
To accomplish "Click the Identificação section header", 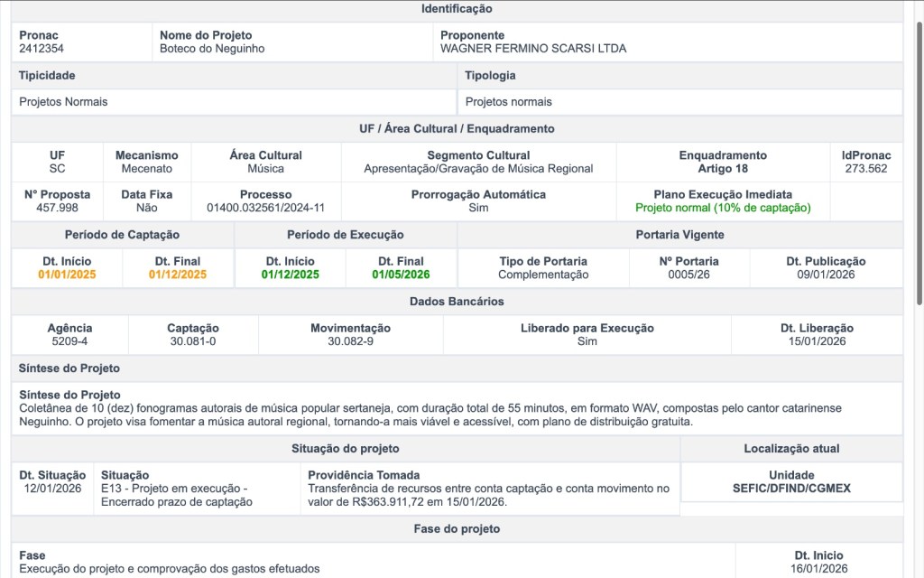I will 457,9.
